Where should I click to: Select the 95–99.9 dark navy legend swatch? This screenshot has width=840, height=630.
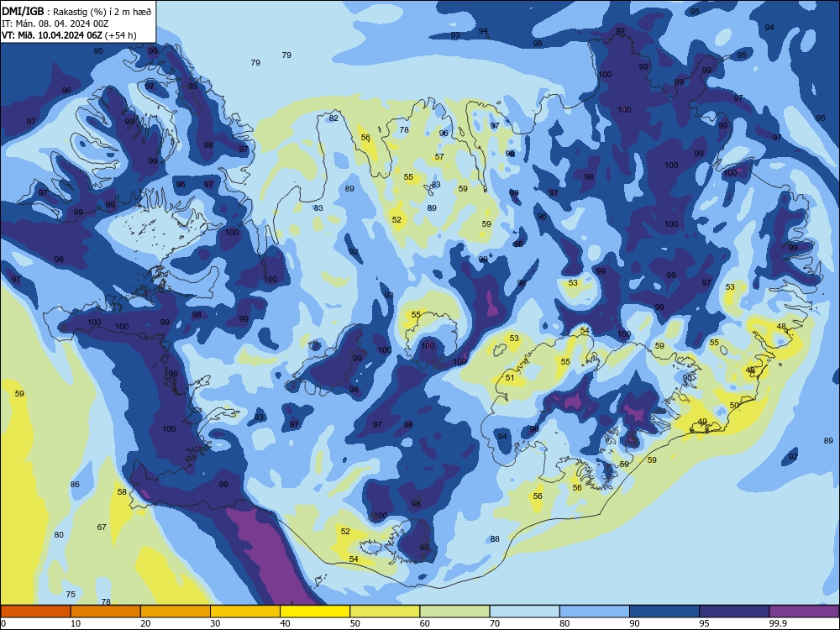[734, 612]
